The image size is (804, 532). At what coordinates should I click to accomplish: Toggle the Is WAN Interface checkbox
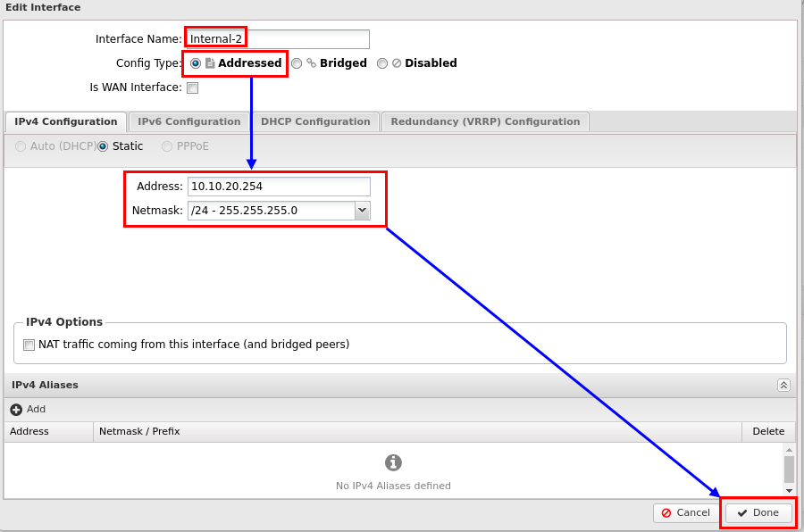[193, 87]
